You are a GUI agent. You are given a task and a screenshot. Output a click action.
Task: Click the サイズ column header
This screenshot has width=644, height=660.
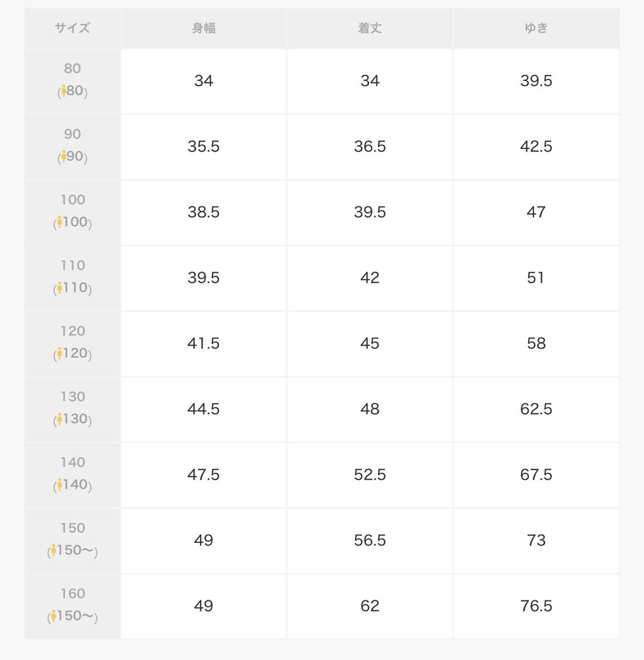72,28
